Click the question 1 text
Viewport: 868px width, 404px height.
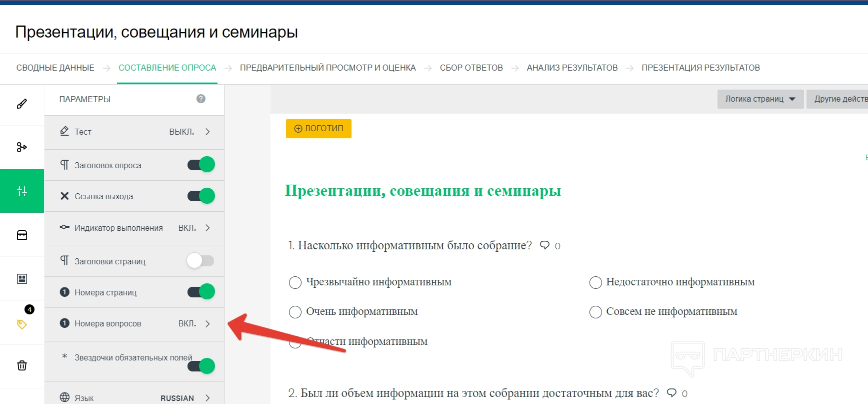point(410,245)
